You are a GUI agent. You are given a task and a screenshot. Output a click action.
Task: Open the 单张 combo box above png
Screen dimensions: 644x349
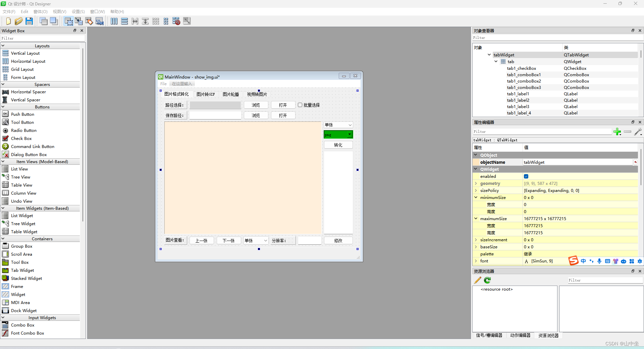point(338,125)
